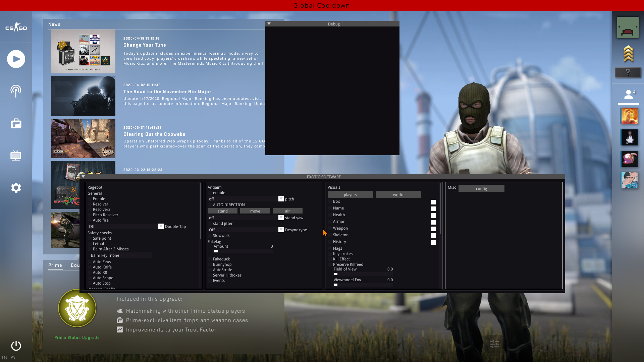The width and height of the screenshot is (644, 362).
Task: Open the broadcast antenna icon in sidebar
Action: (x=16, y=91)
